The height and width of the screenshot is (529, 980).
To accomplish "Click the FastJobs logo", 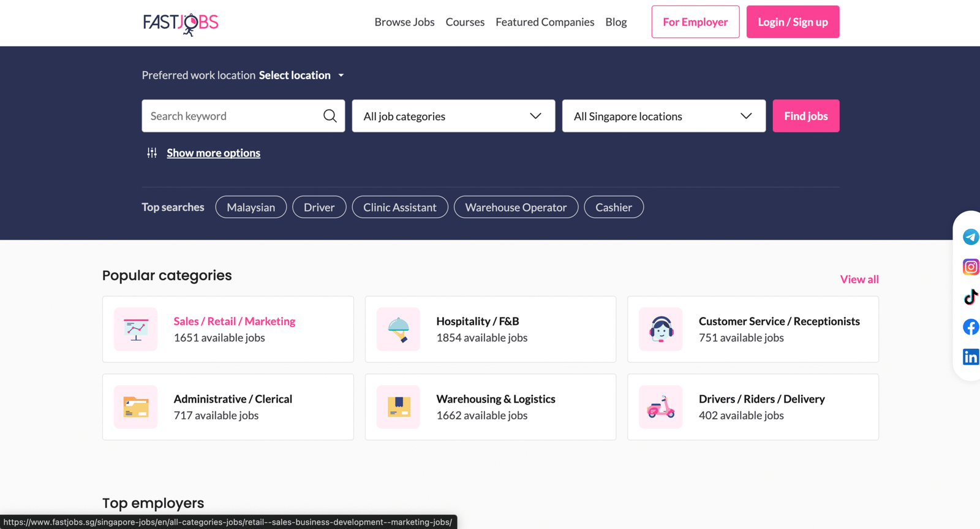I will coord(181,23).
